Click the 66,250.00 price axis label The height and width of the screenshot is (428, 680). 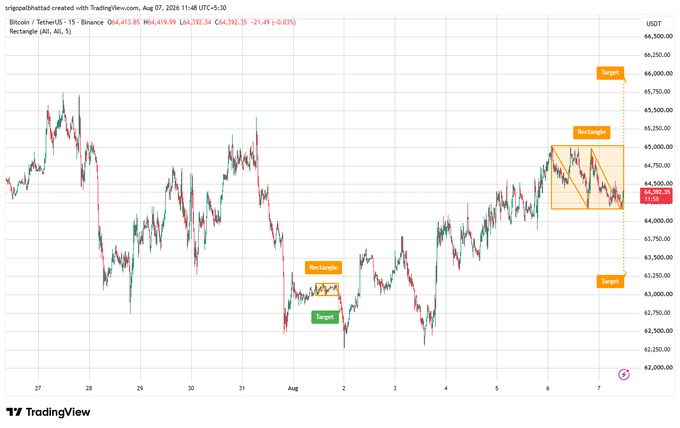658,55
